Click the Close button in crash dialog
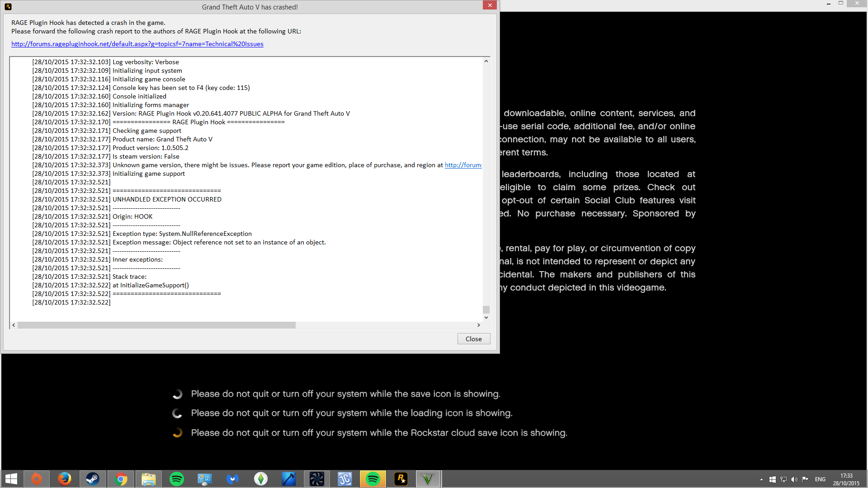The height and width of the screenshot is (488, 868). 473,339
